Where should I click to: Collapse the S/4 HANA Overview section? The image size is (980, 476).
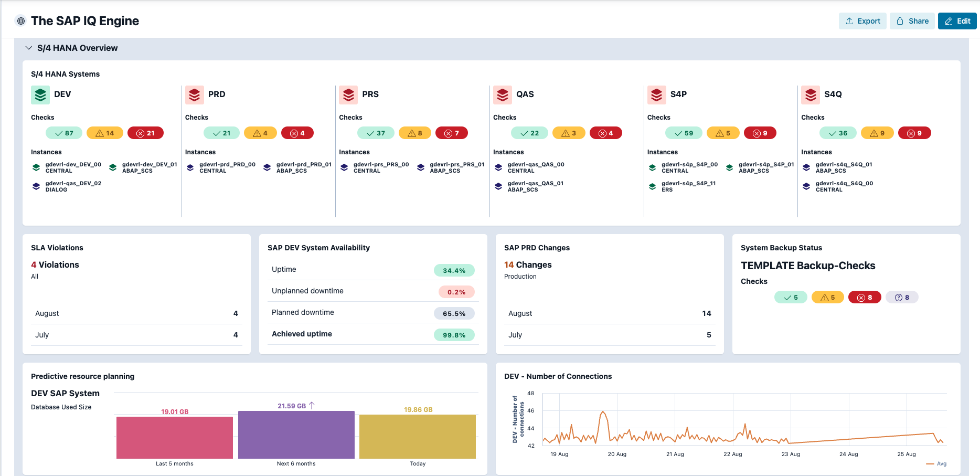[29, 48]
